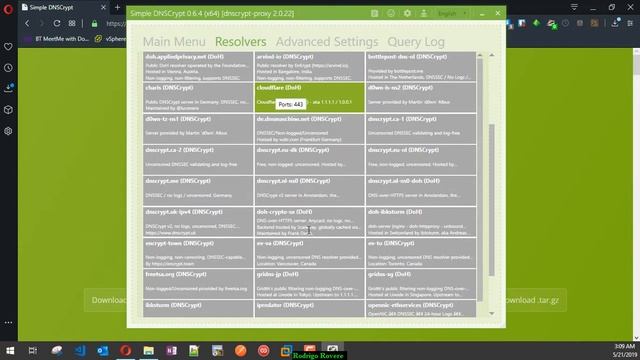Click the outer scroll-up arrow in DNSCrypt window
Viewport: 640px width, 360px height.
pyautogui.click(x=491, y=55)
